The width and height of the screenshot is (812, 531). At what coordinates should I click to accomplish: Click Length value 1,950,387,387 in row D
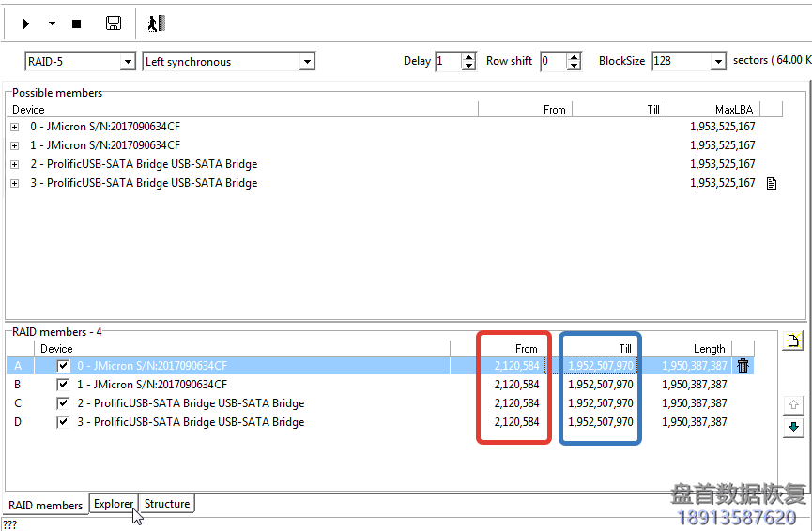(694, 422)
